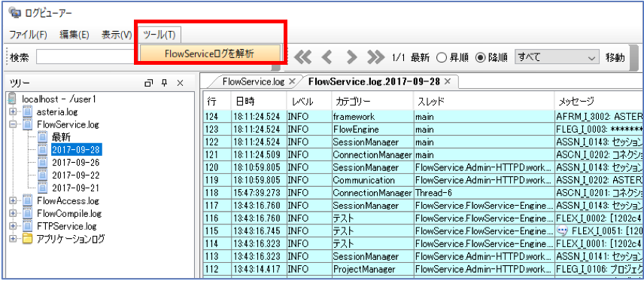Sort by カテゴリー column header
The height and width of the screenshot is (281, 644).
(372, 101)
